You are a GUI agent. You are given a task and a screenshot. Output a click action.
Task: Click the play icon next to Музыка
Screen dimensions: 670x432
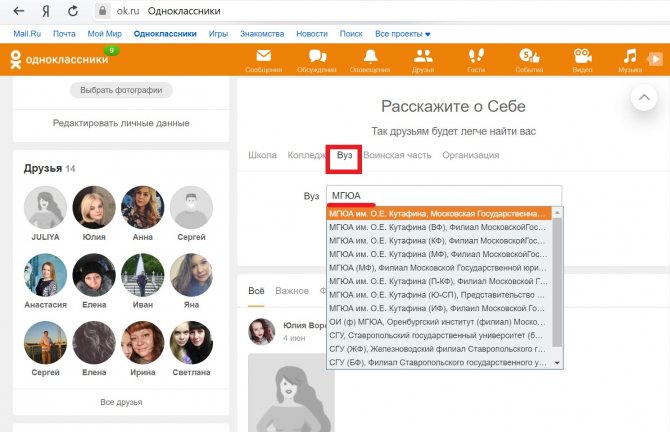[655, 59]
